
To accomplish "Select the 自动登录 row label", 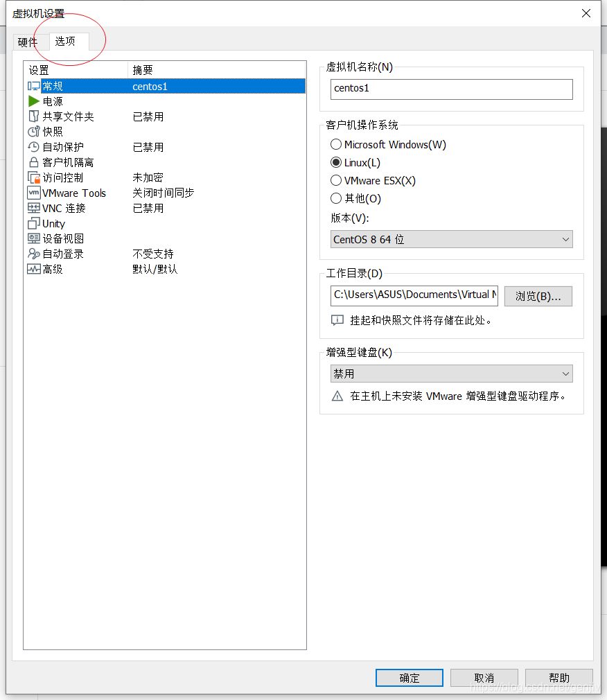I will click(x=63, y=254).
